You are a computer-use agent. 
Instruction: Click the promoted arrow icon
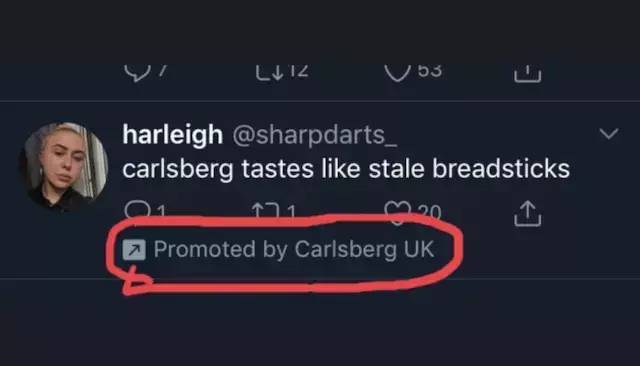coord(134,249)
